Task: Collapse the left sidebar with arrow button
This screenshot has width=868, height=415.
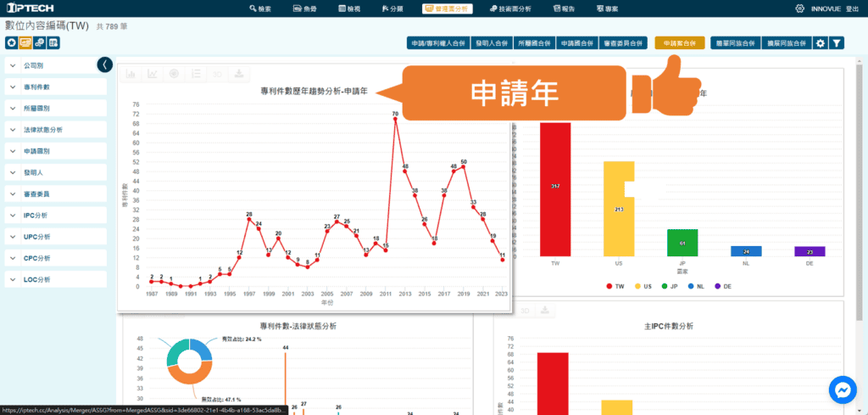Action: [x=104, y=64]
